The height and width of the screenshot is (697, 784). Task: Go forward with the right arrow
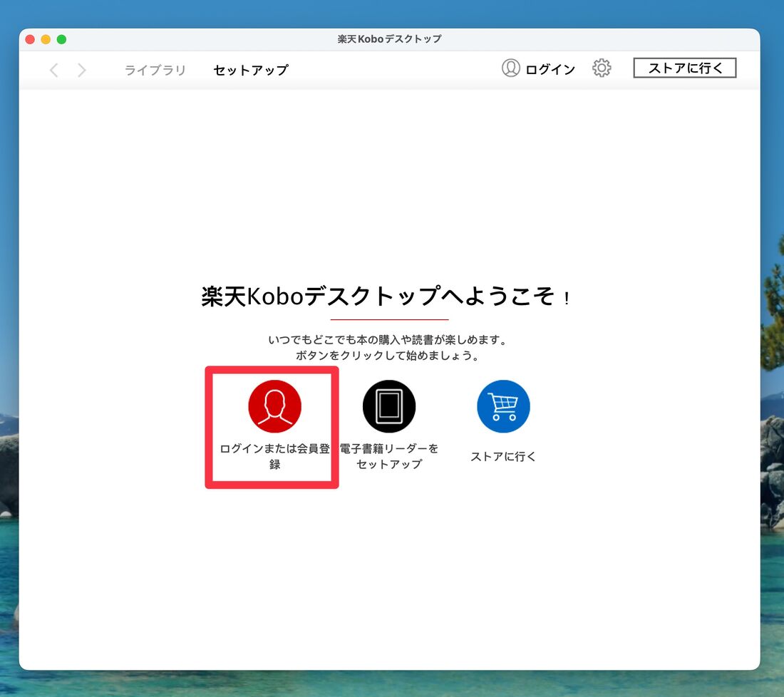tap(82, 70)
